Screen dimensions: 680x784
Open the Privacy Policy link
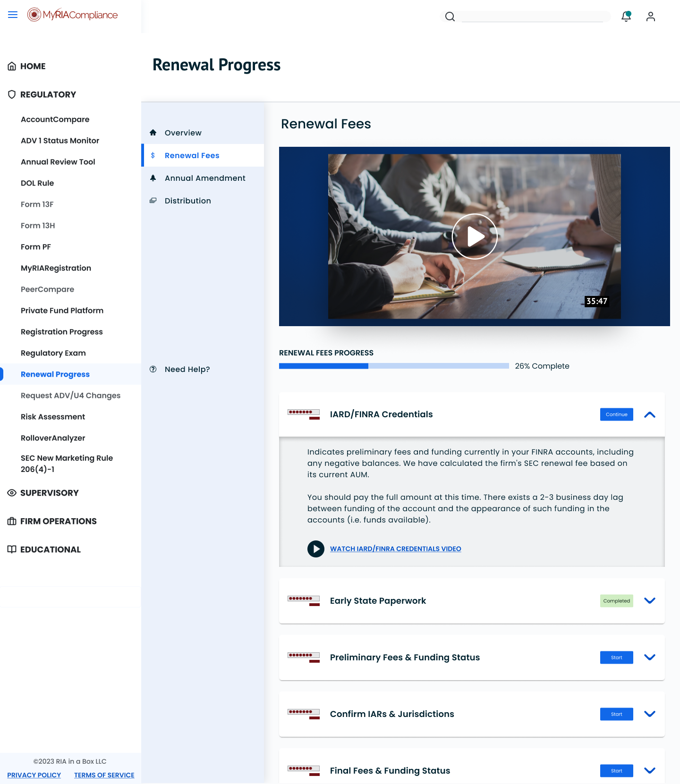click(x=34, y=775)
